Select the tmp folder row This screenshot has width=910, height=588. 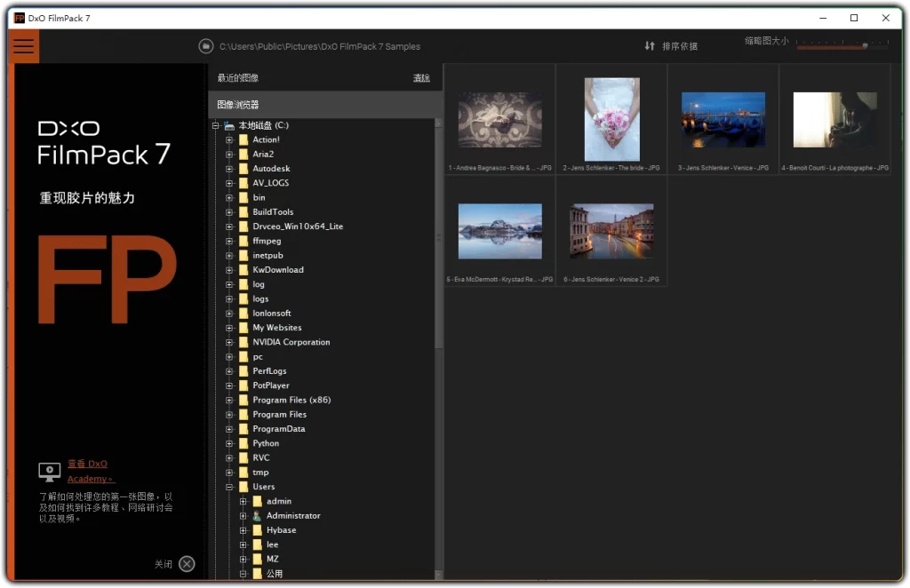click(x=260, y=473)
